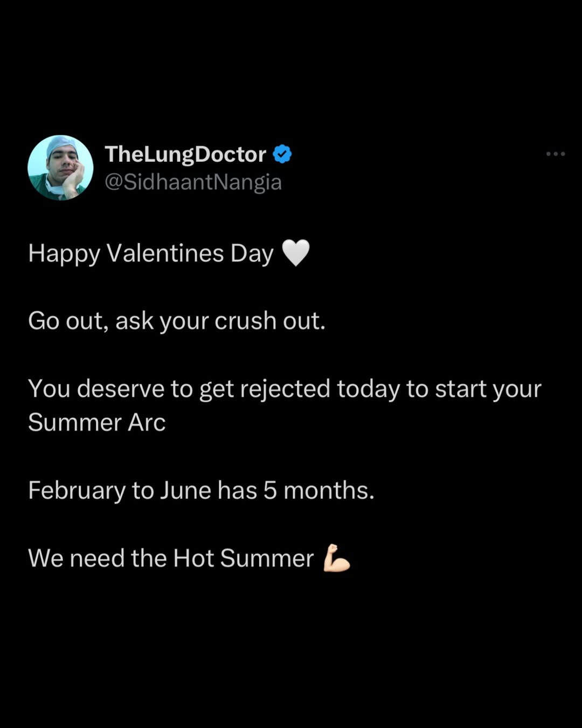Open the three-dot more options menu
582x728 pixels.
pyautogui.click(x=555, y=154)
